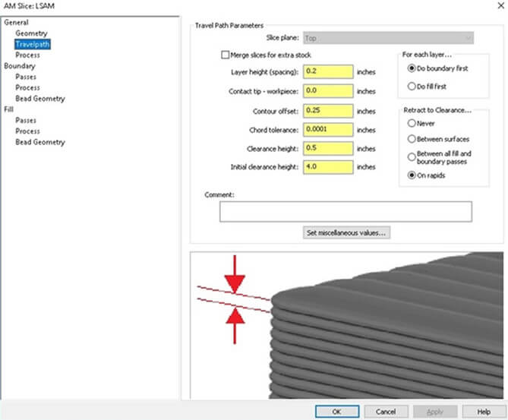Select the Do boundary first option

[x=412, y=70]
